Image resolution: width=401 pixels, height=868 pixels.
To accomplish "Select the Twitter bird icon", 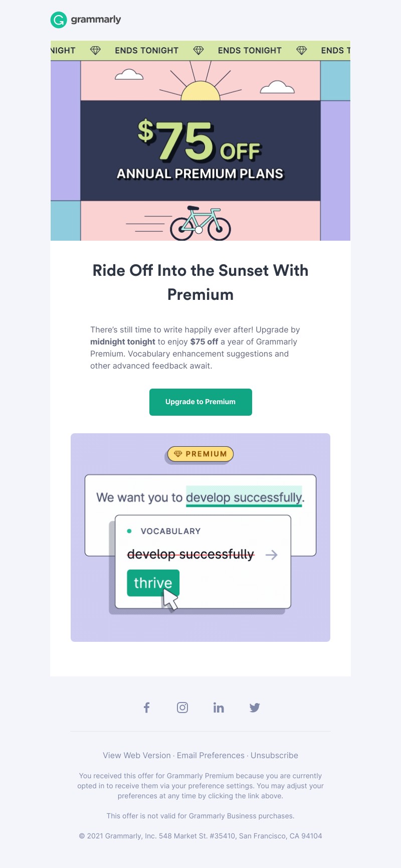I will (x=255, y=707).
